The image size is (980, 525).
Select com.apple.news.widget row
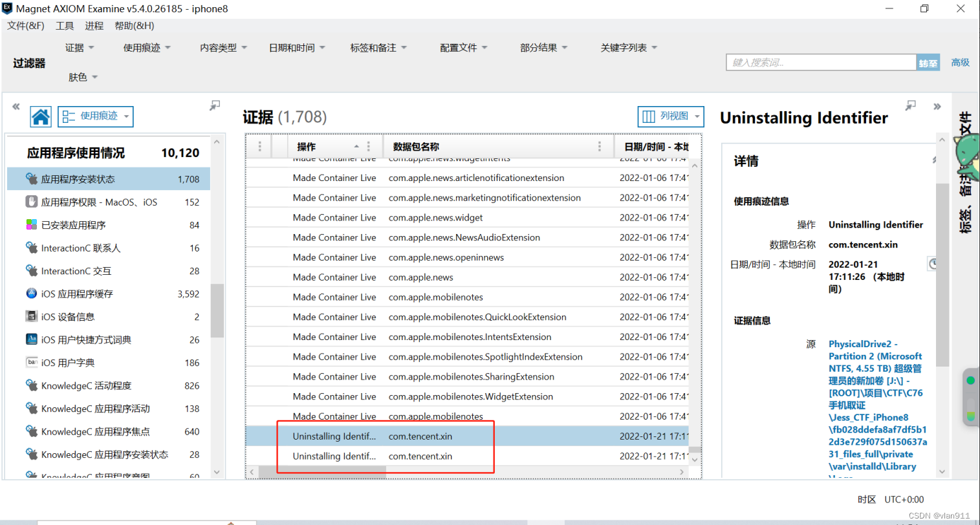point(467,217)
